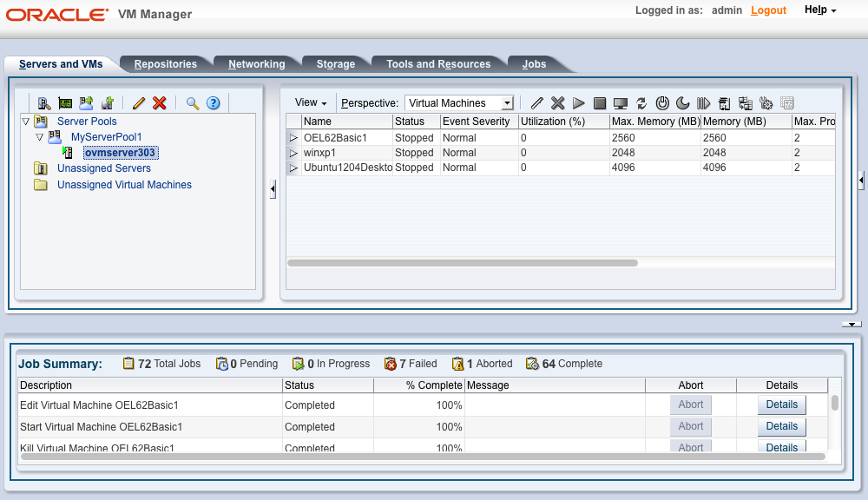Click the Event Severity column header
The image size is (868, 500).
[479, 122]
